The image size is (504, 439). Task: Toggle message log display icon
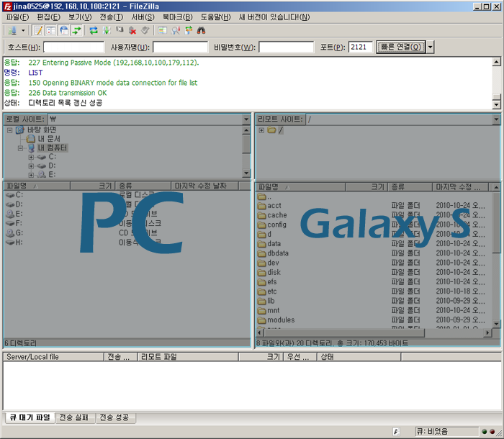click(x=38, y=30)
